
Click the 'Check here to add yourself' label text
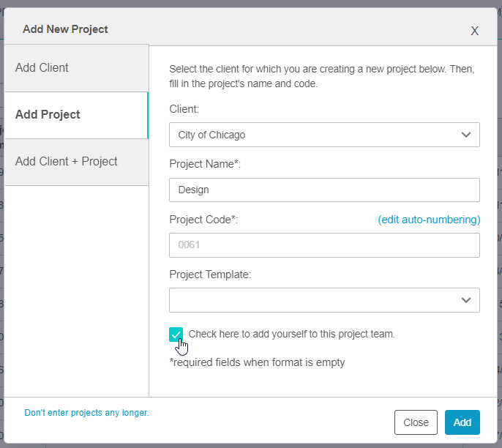click(291, 334)
